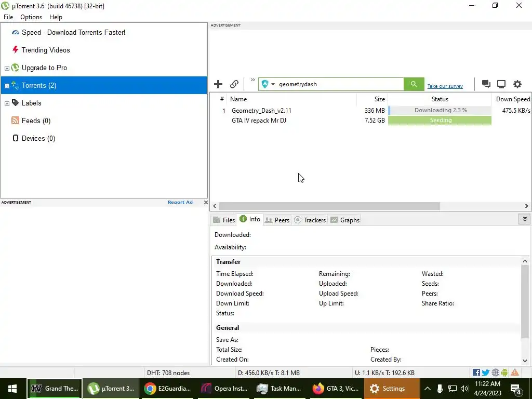Open the search provider shield dropdown

[x=268, y=84]
